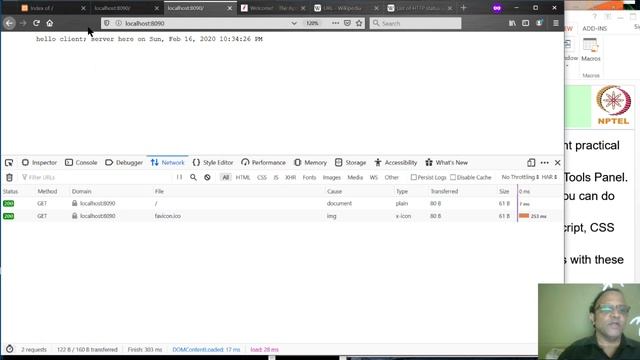Filter requests by Fonts
The image size is (640, 360).
(x=309, y=177)
